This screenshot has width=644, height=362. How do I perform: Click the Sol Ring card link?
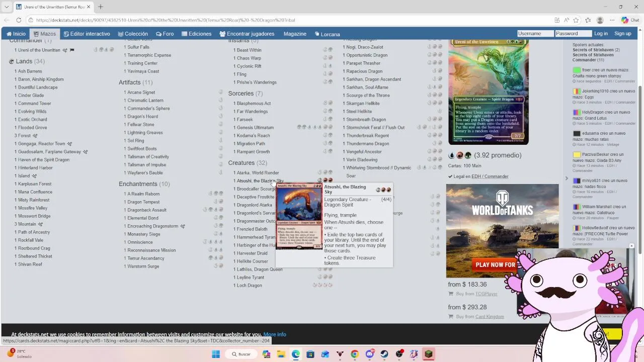pyautogui.click(x=136, y=141)
